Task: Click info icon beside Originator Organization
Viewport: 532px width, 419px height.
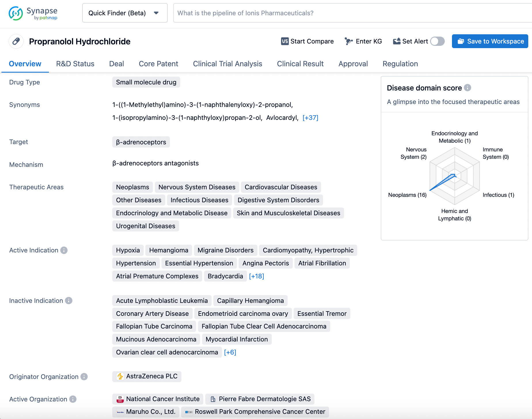Action: (84, 377)
